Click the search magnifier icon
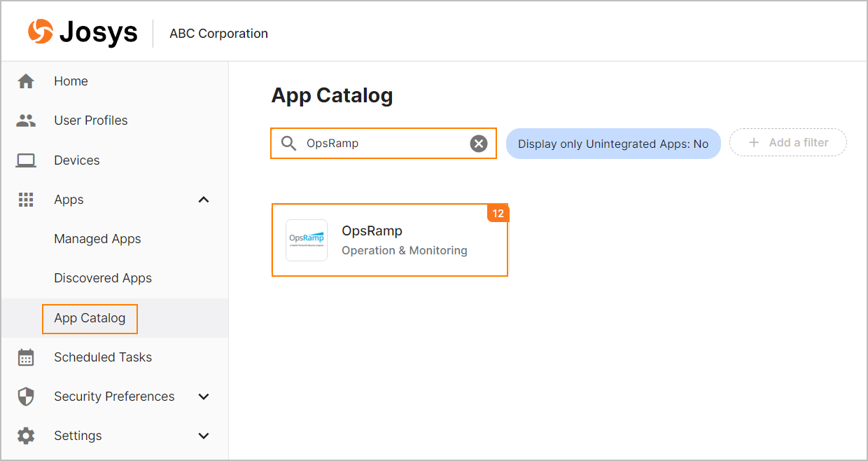Screen dimensions: 868x461 point(289,144)
